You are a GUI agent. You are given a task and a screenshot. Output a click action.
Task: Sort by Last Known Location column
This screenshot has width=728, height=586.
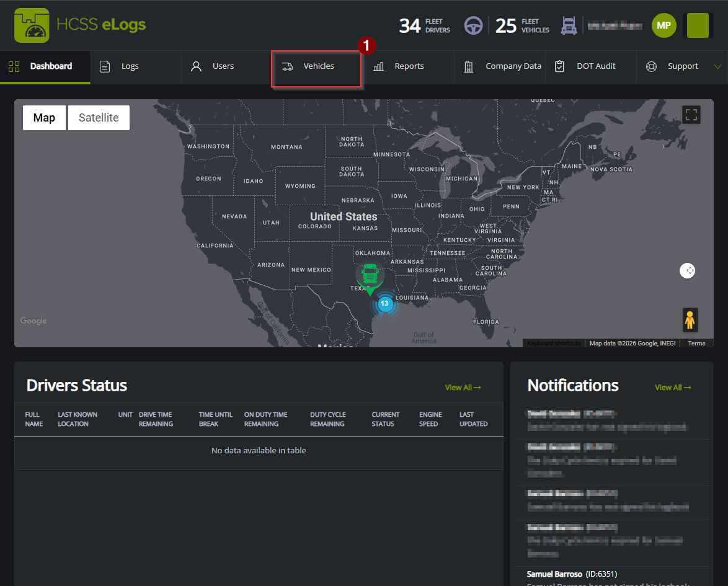pyautogui.click(x=78, y=419)
